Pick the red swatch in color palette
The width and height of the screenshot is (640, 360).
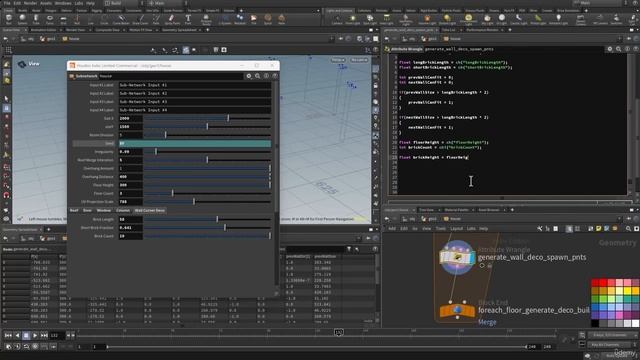[603, 283]
